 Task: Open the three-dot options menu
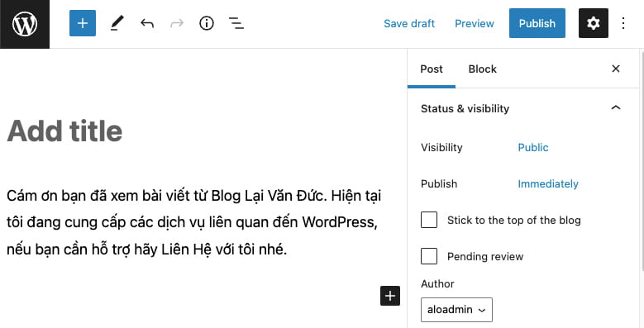(x=623, y=23)
